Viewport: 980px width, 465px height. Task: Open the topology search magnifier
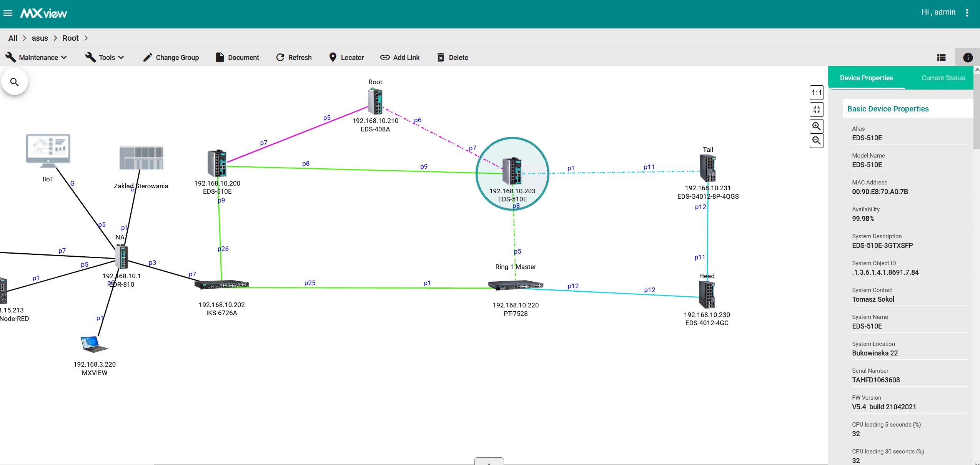(15, 82)
